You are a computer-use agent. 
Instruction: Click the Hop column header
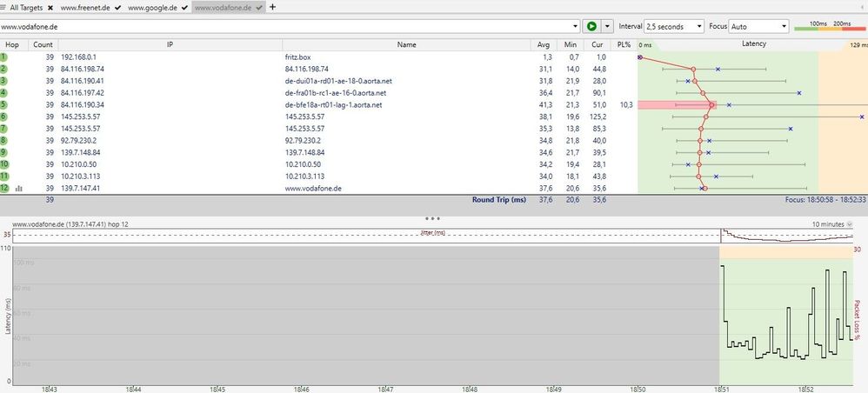(11, 45)
